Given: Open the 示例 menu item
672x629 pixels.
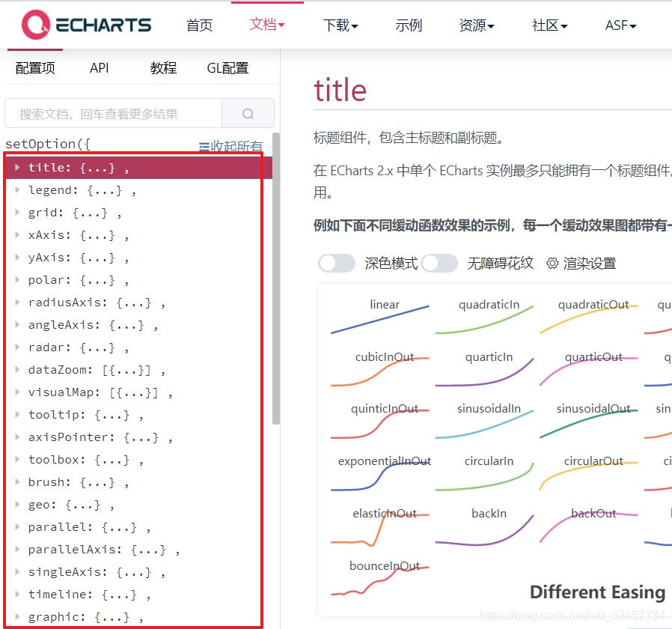Looking at the screenshot, I should click(x=409, y=25).
